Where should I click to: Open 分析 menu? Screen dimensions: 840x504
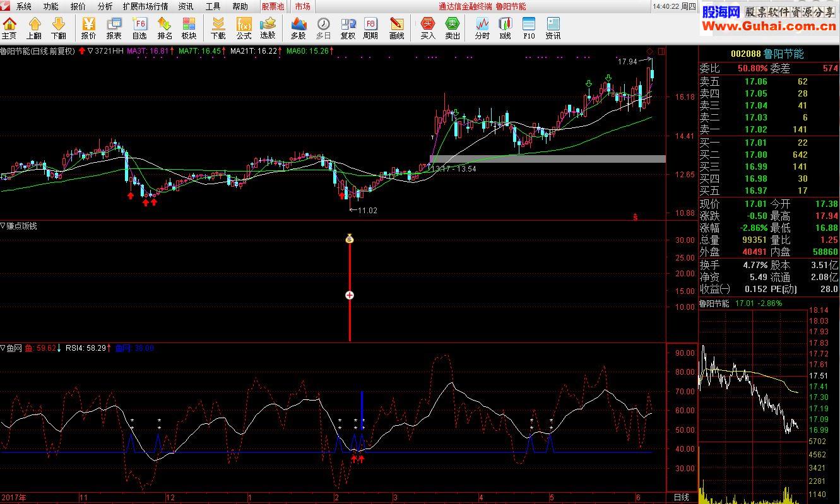[x=105, y=6]
